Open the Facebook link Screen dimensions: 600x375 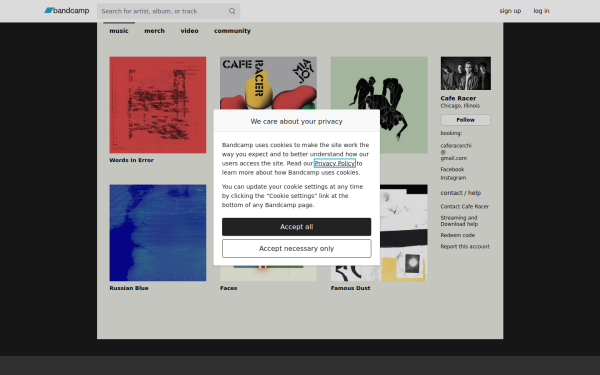coord(452,169)
